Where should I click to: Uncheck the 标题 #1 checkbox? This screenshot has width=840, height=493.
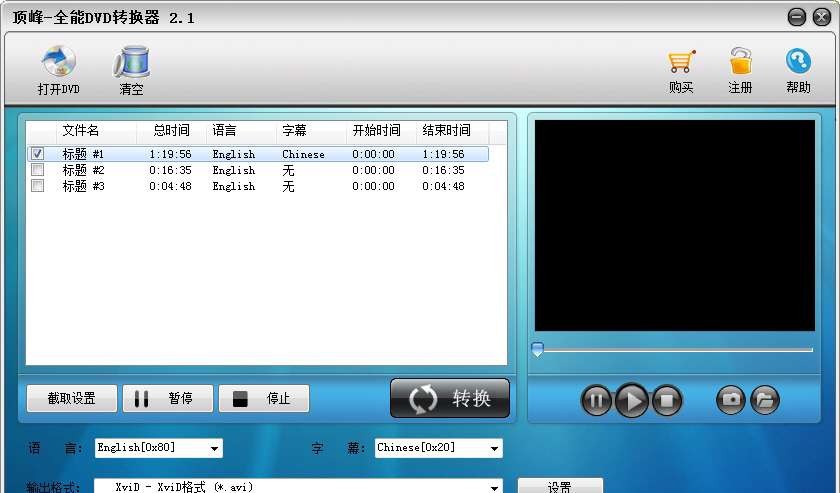pyautogui.click(x=38, y=154)
